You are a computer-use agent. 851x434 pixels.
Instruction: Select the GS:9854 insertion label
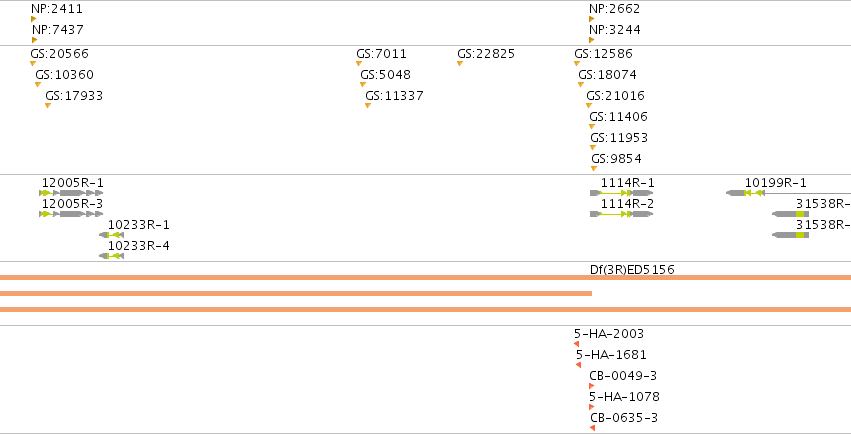coord(616,159)
